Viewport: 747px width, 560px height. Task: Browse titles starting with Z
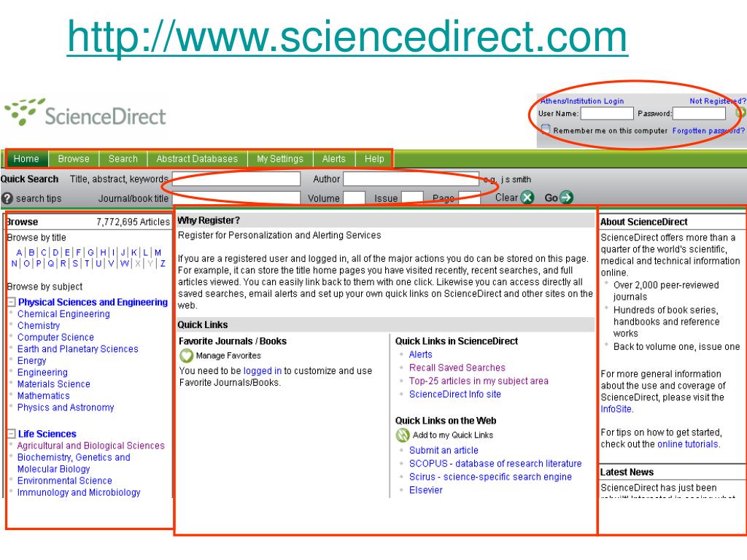click(x=163, y=263)
